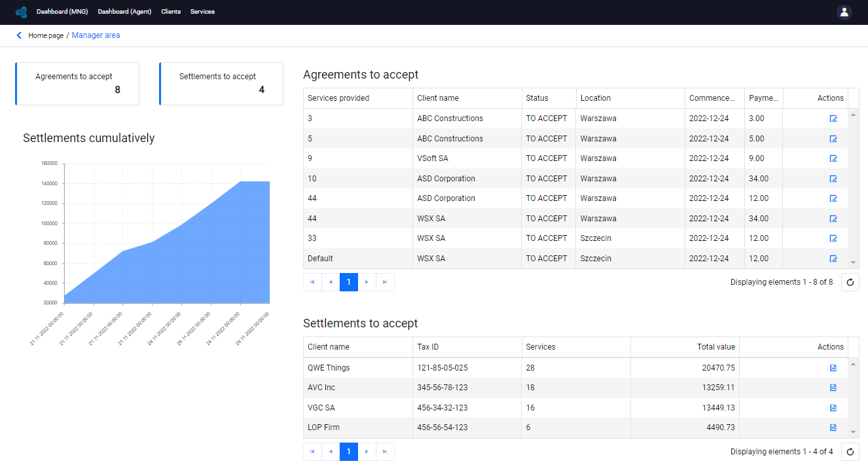Click the Settlements to accept card
This screenshot has width=868, height=474.
(x=221, y=84)
